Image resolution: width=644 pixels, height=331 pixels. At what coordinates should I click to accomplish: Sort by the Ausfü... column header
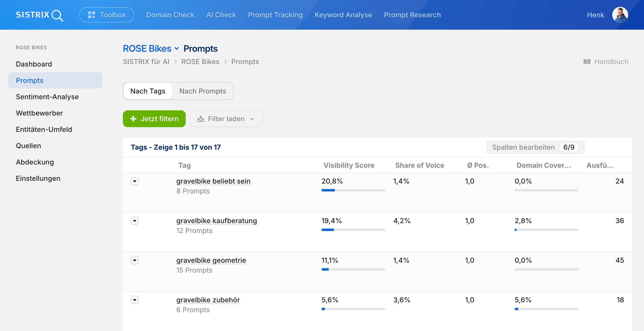coord(600,165)
